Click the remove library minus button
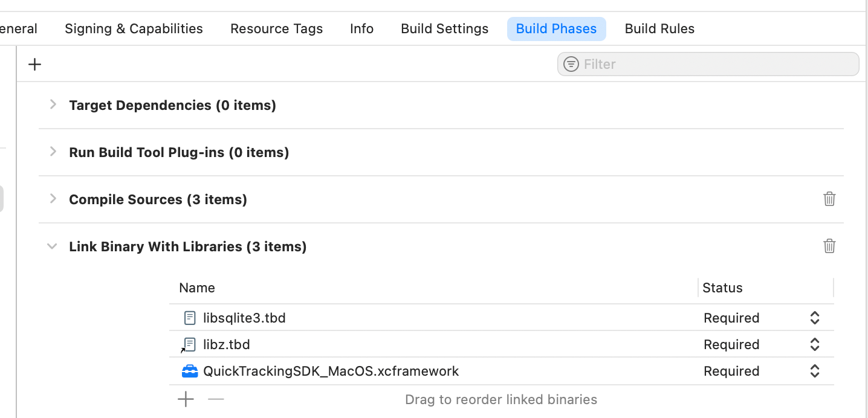 216,399
